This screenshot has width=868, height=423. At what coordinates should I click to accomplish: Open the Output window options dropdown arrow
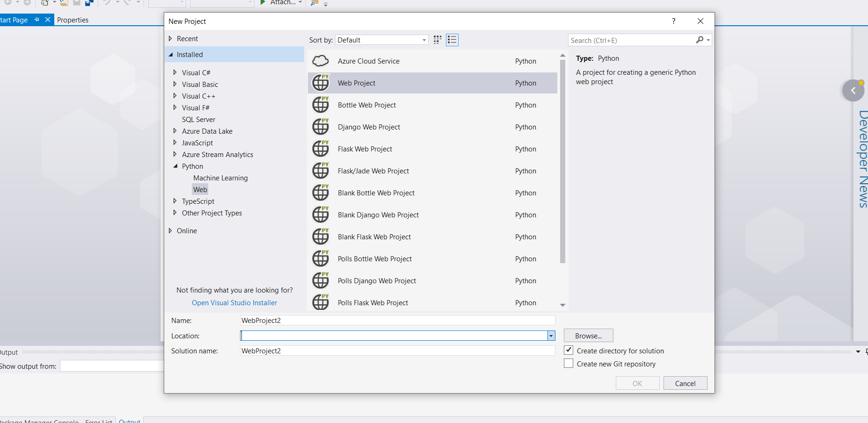(858, 351)
